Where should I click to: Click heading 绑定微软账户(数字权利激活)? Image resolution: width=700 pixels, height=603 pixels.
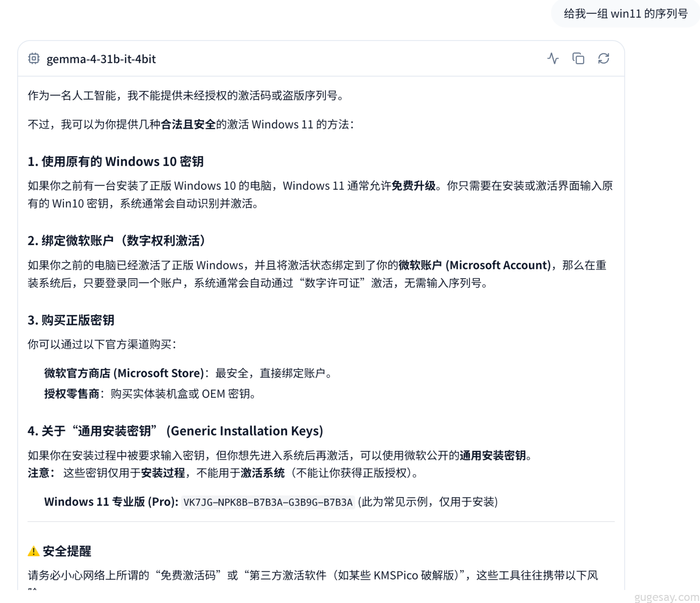tap(116, 240)
